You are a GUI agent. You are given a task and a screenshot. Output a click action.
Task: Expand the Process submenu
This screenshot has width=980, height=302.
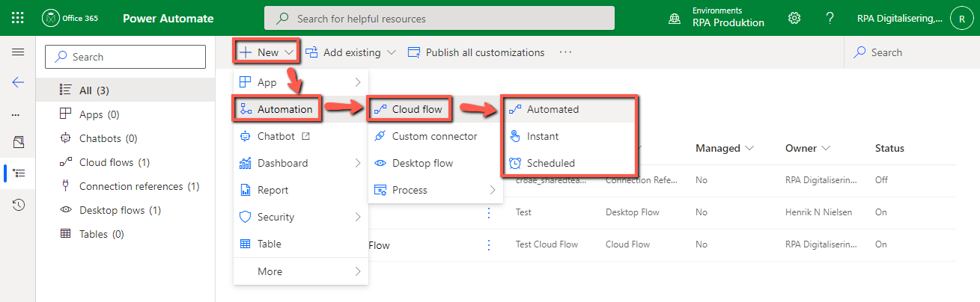click(x=435, y=190)
